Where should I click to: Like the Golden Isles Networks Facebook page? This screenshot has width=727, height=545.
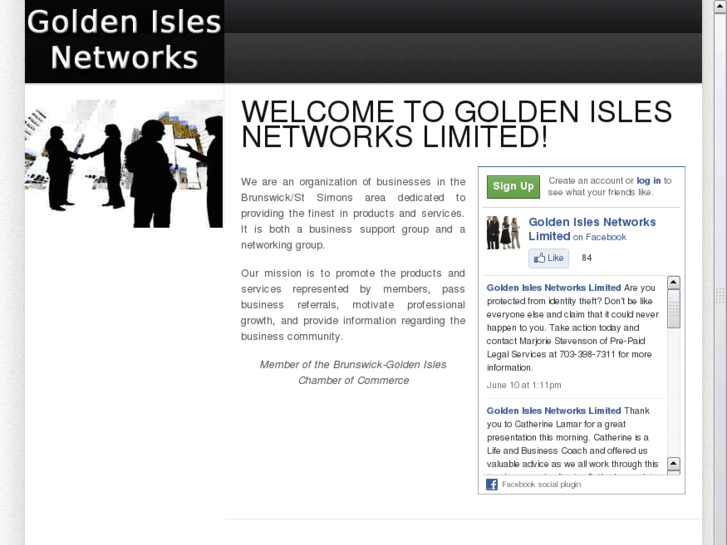[x=548, y=258]
